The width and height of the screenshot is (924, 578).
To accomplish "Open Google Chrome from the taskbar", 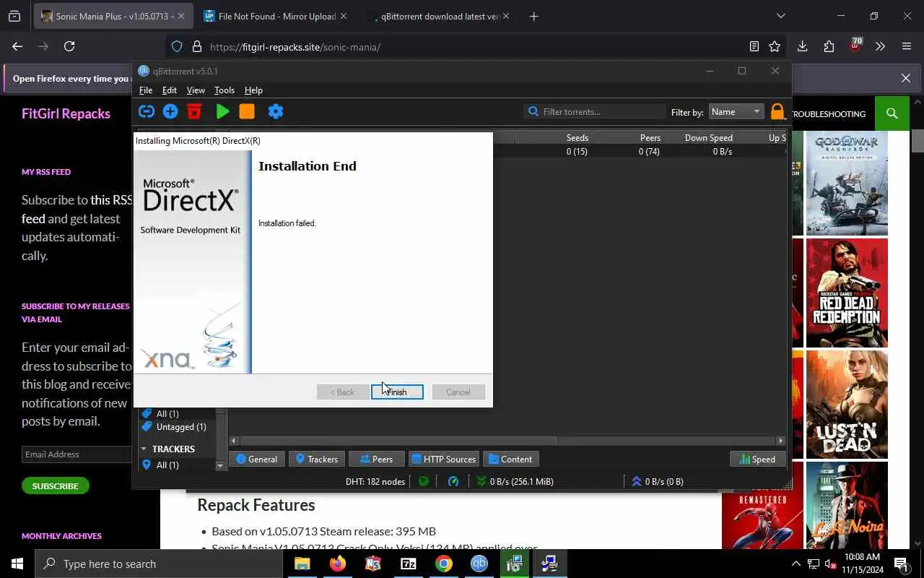I will [x=443, y=564].
